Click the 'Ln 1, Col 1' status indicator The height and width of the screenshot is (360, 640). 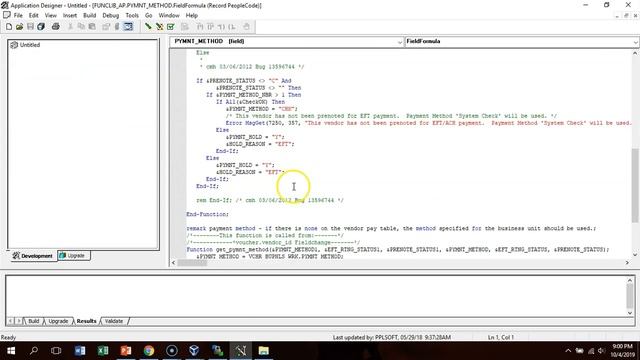(501, 338)
